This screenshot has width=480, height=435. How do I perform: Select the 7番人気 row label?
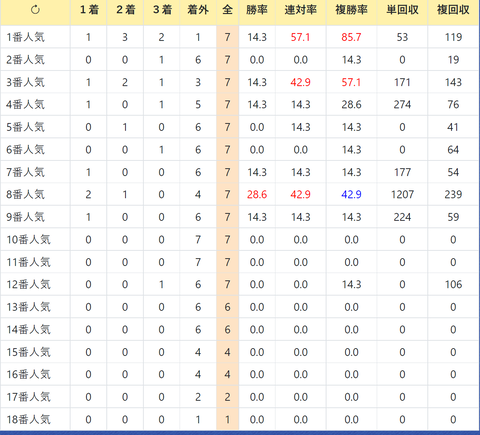25,172
